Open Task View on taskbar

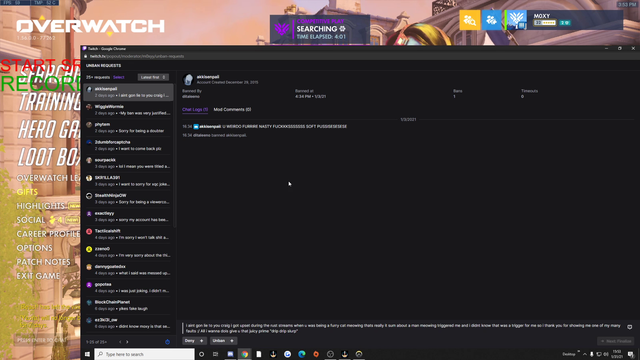216,354
